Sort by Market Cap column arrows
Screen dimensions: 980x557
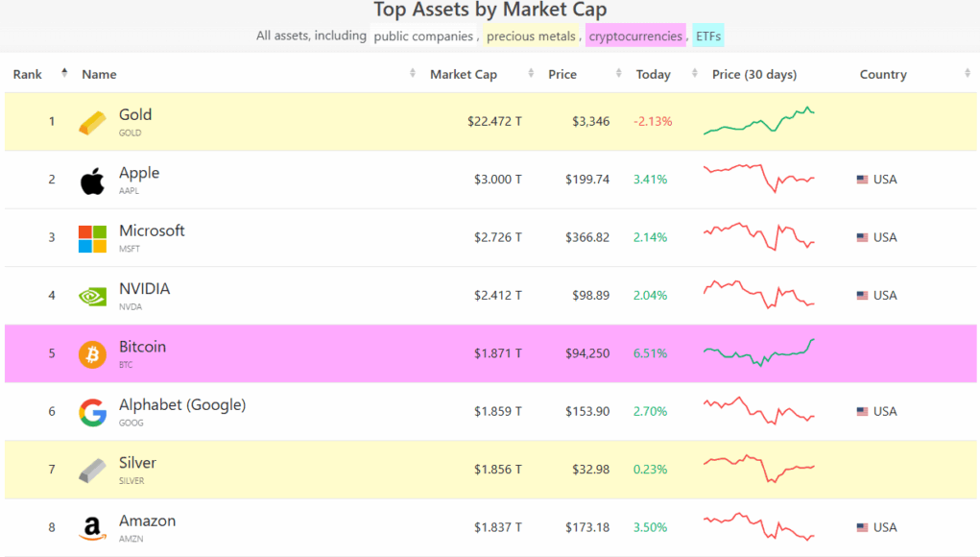531,73
